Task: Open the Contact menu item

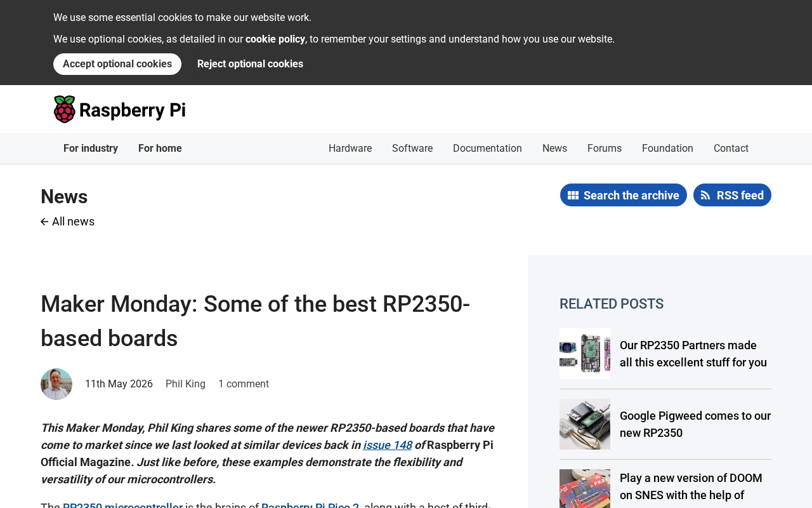Action: tap(731, 149)
